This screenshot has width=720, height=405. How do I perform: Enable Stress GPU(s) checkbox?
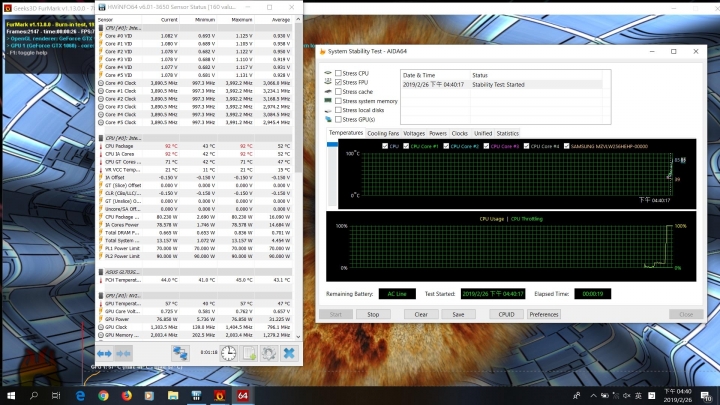click(338, 119)
